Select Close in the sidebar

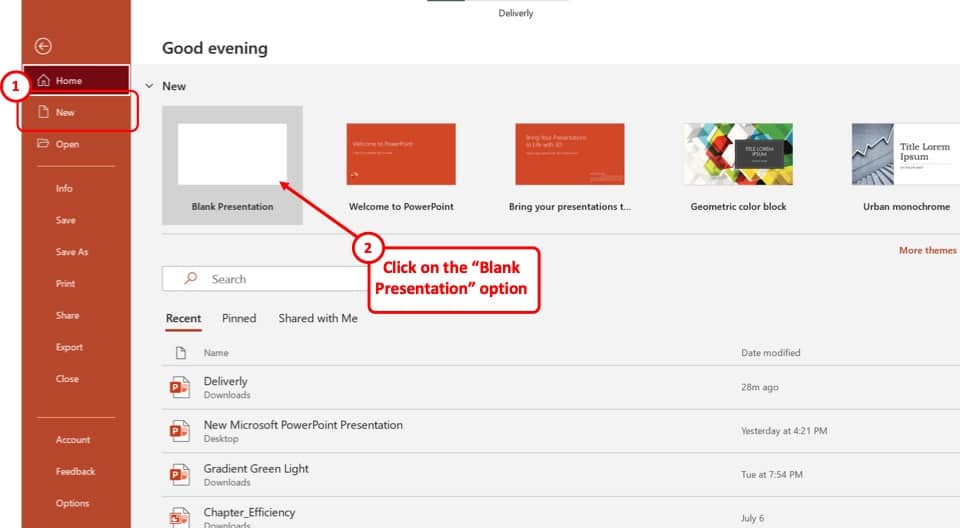[x=67, y=379]
